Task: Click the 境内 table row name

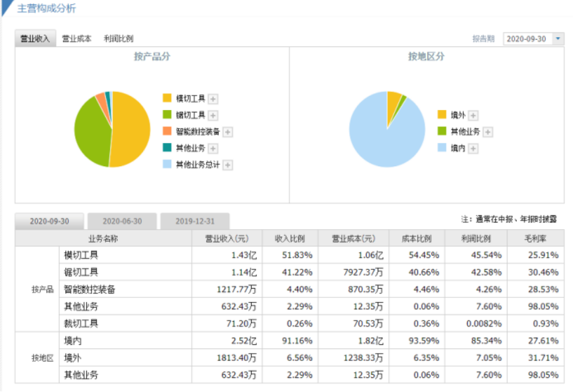Action: pyautogui.click(x=73, y=341)
